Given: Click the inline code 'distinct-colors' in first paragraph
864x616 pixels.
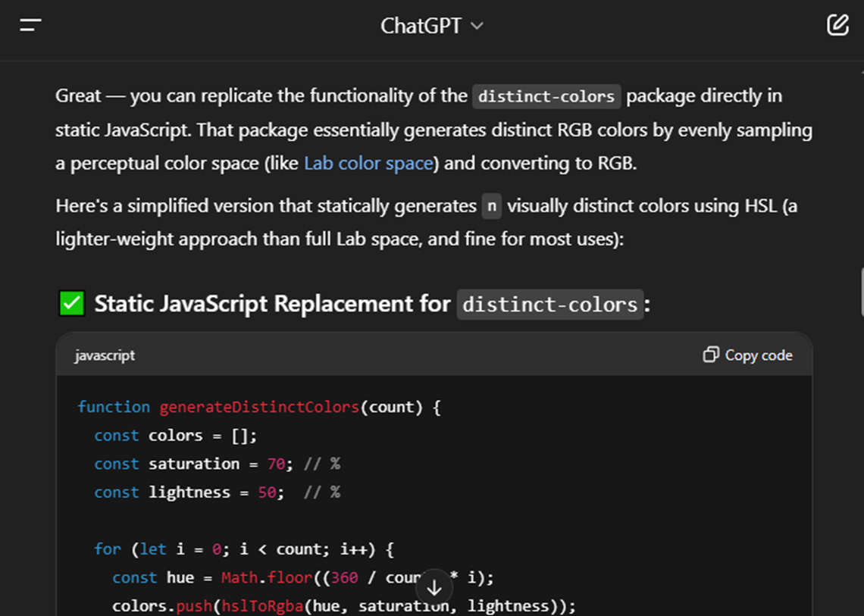Looking at the screenshot, I should tap(546, 96).
